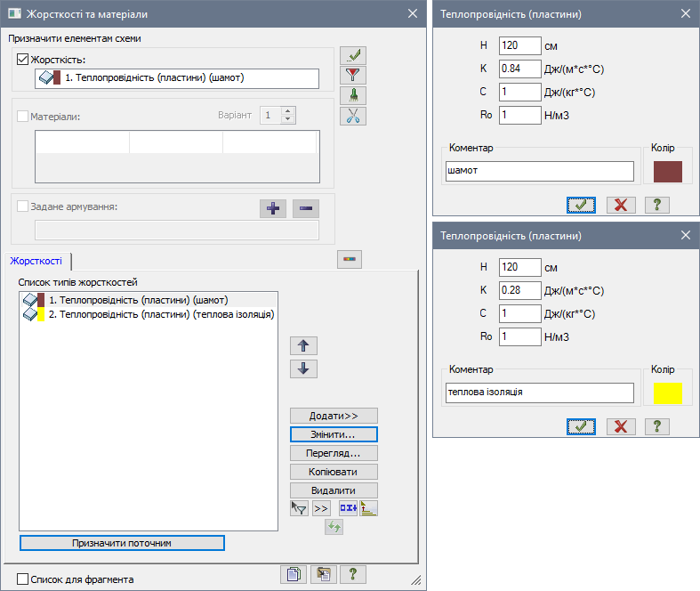
Task: Click the cursor-with-funnel selection icon
Action: point(299,507)
